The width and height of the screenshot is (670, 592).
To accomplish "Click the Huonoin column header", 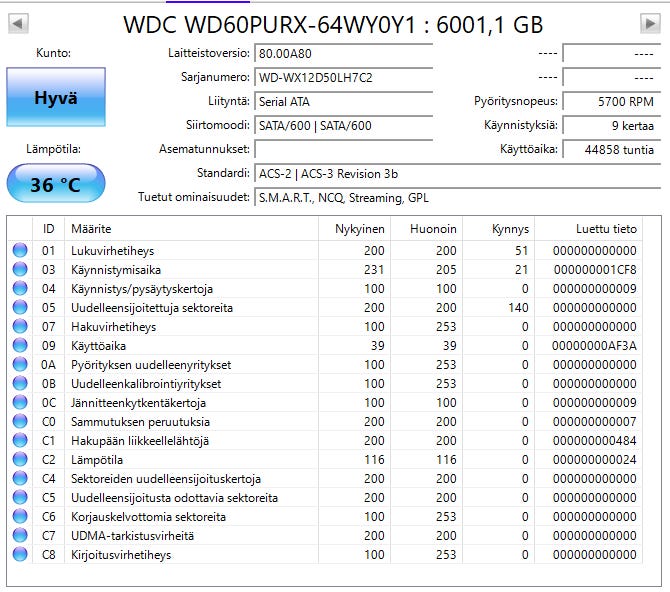I will tap(426, 229).
